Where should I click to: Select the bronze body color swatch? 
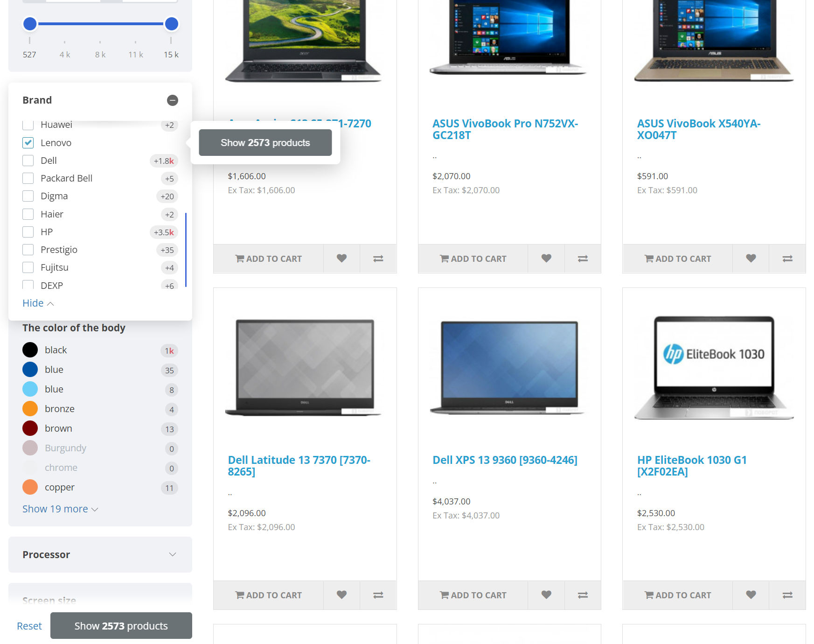(30, 409)
